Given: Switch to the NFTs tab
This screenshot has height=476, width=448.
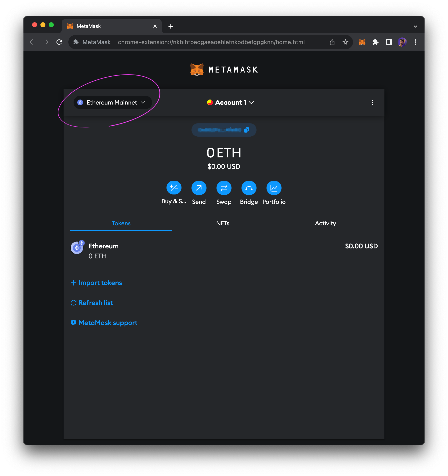Looking at the screenshot, I should (x=223, y=223).
